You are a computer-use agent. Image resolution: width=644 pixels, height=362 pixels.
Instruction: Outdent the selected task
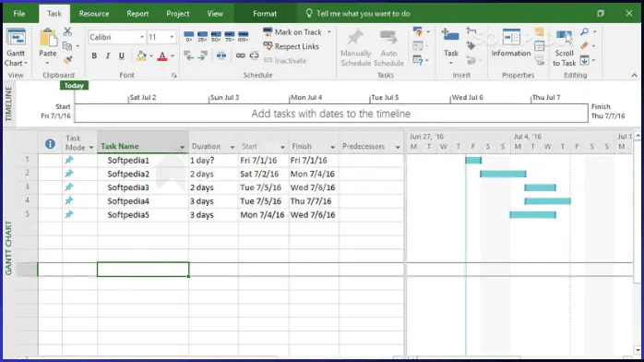point(189,55)
